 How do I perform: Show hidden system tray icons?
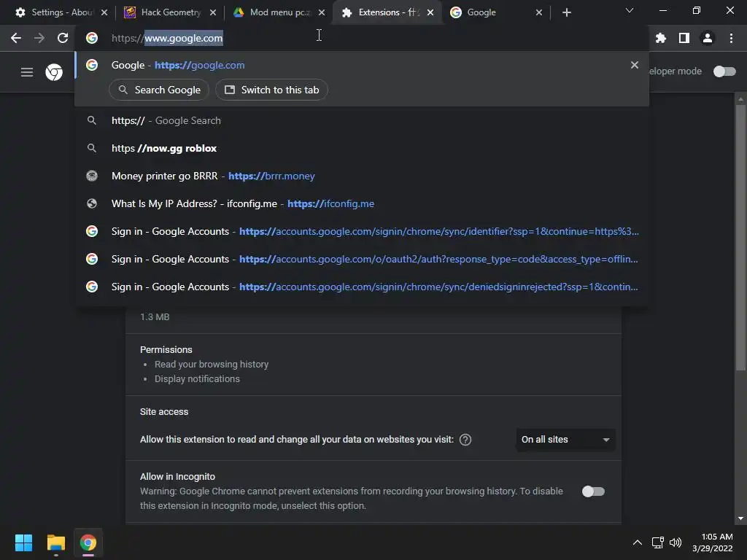637,542
